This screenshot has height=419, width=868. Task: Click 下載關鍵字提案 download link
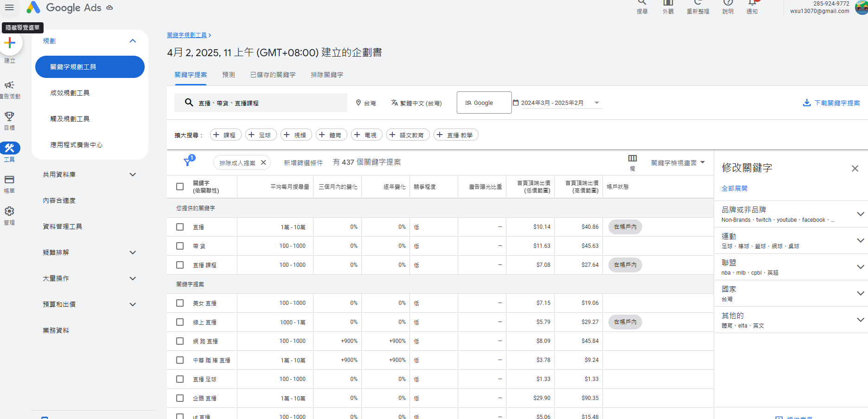pos(831,103)
